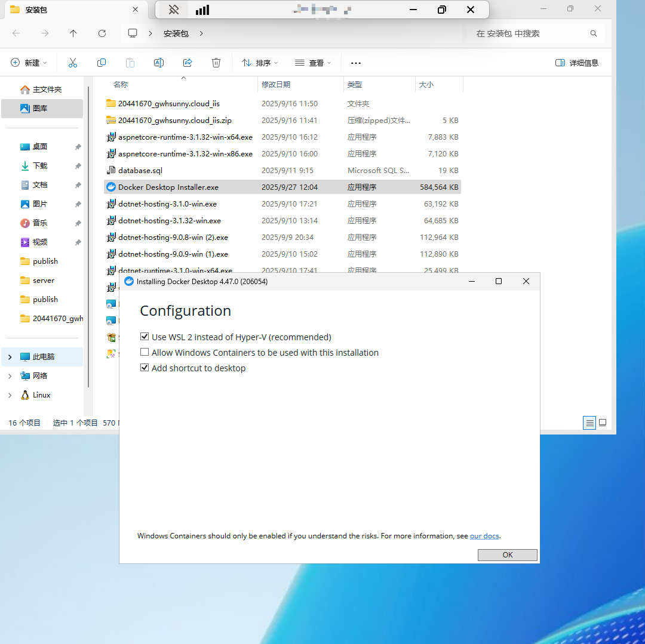Click the Cut scissors icon in Explorer toolbar

[x=73, y=63]
